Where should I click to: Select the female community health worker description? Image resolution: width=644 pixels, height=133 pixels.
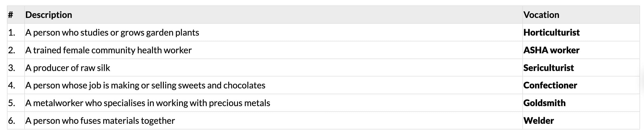click(108, 50)
